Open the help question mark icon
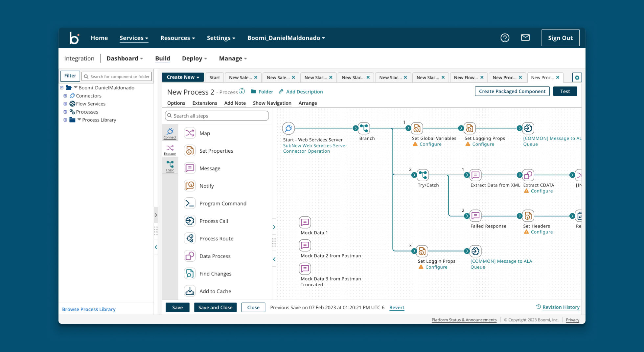The image size is (644, 352). [505, 38]
